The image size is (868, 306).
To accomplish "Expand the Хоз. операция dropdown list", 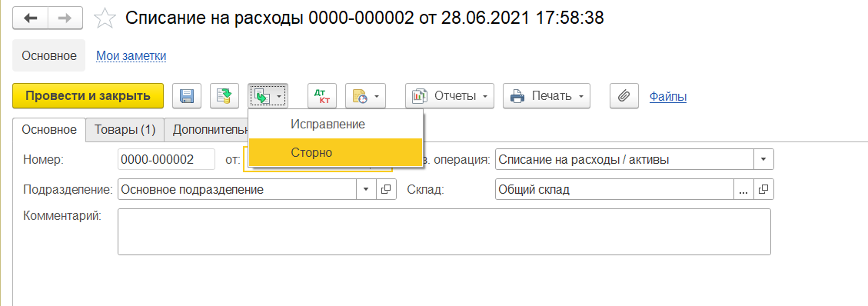I will 763,160.
